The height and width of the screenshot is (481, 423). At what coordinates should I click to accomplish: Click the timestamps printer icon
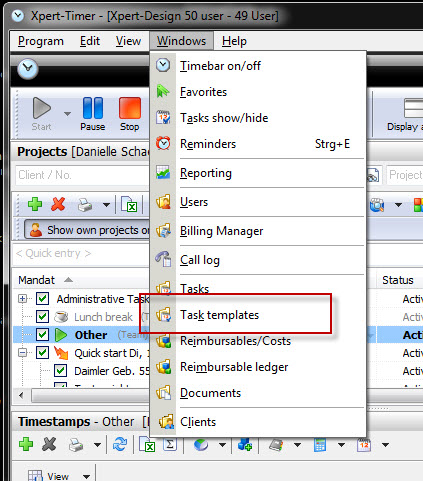[76, 445]
